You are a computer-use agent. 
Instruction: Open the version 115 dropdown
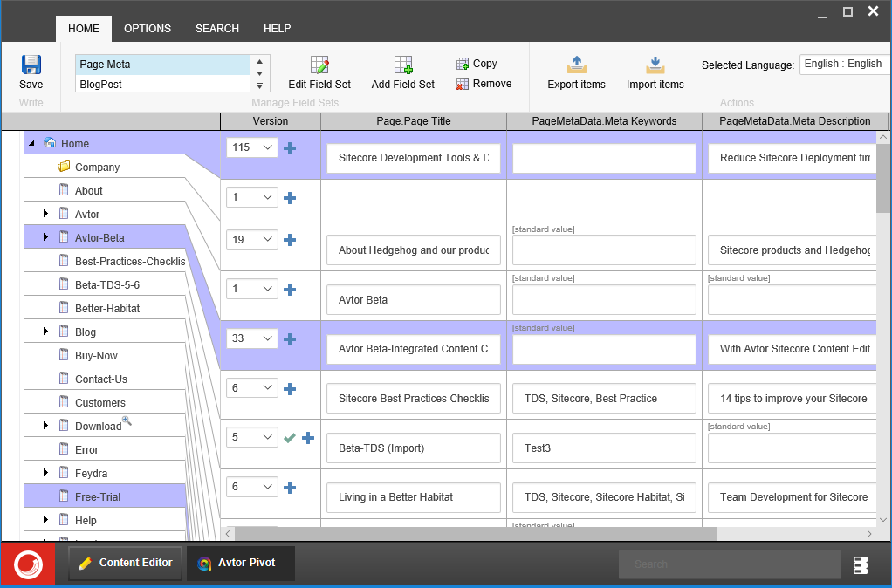click(252, 147)
